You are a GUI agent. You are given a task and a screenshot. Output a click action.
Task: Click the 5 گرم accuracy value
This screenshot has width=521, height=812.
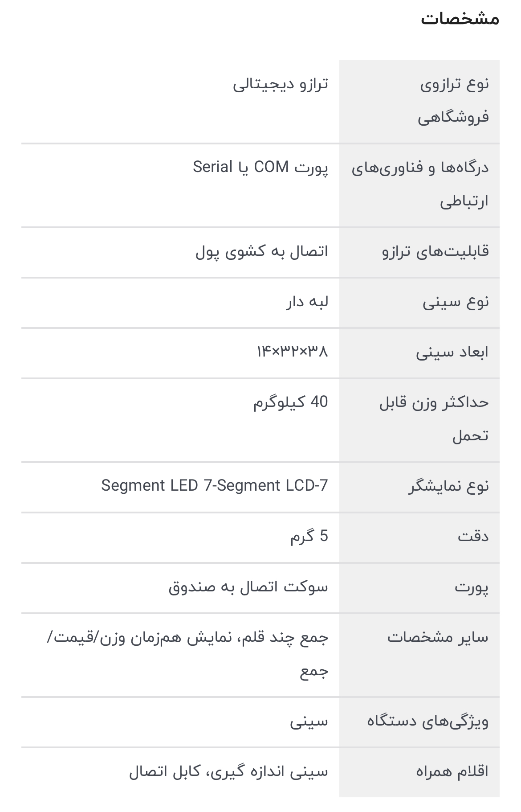coord(309,536)
